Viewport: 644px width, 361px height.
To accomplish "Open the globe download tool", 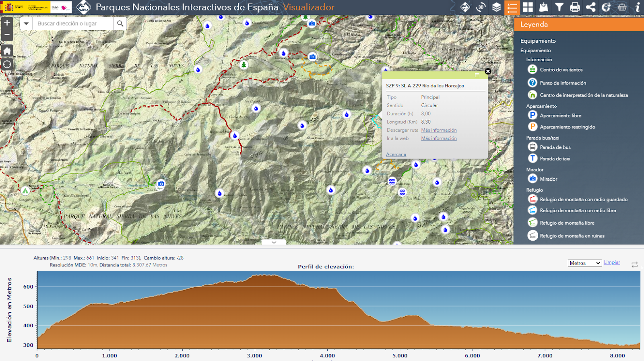I will click(607, 7).
